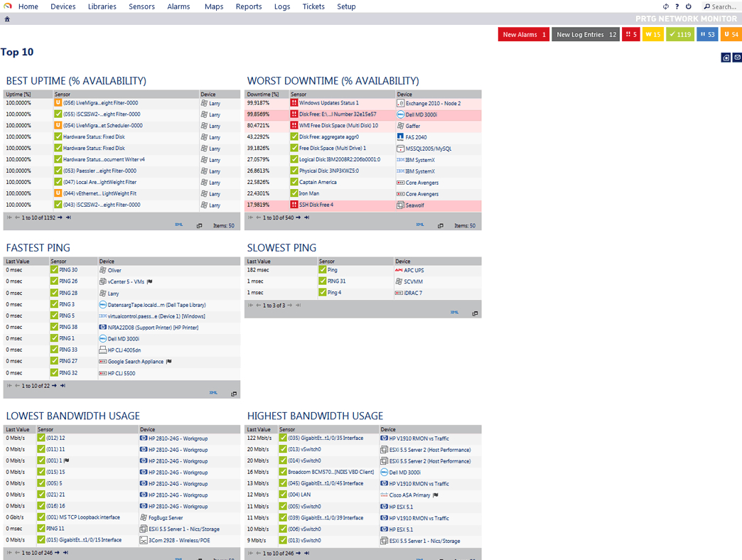Open Slowest Ping table in new window

click(x=475, y=313)
